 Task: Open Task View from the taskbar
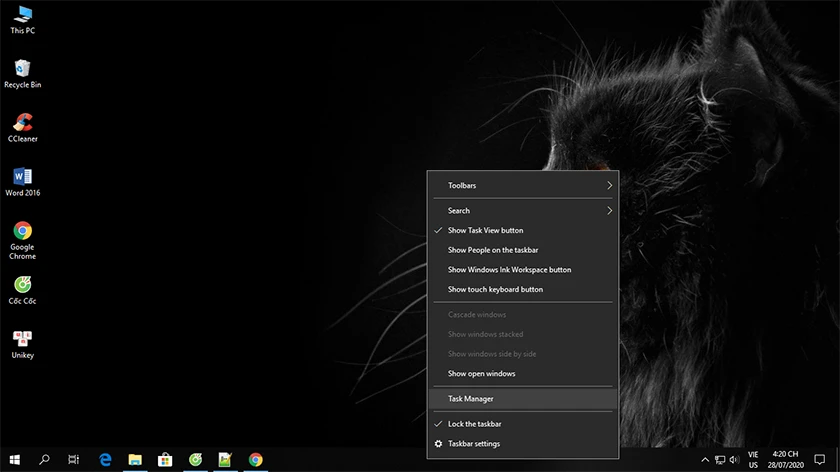pyautogui.click(x=73, y=460)
